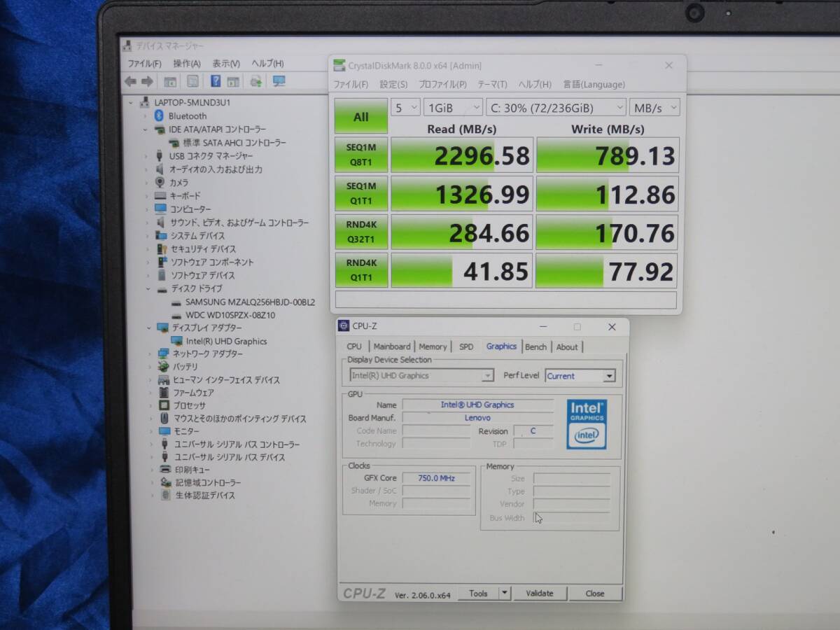The height and width of the screenshot is (630, 840).
Task: Click the security devices (セキュリティ デバイス) icon
Action: pyautogui.click(x=161, y=248)
